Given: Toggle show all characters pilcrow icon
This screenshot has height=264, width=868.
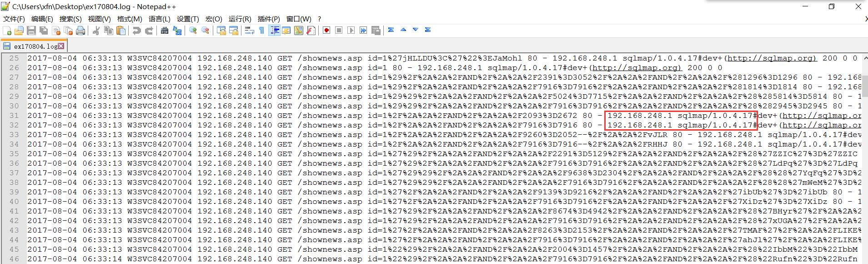Looking at the screenshot, I should coord(261,30).
